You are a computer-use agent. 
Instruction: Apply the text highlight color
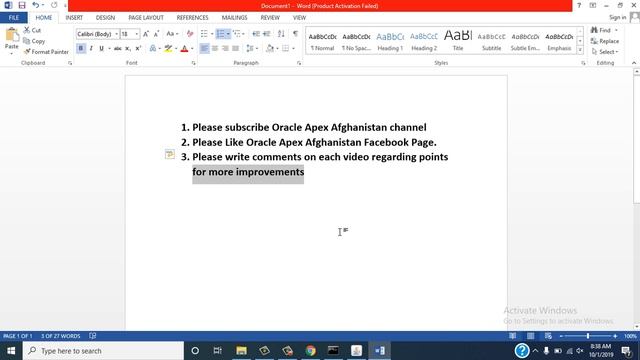click(x=168, y=49)
